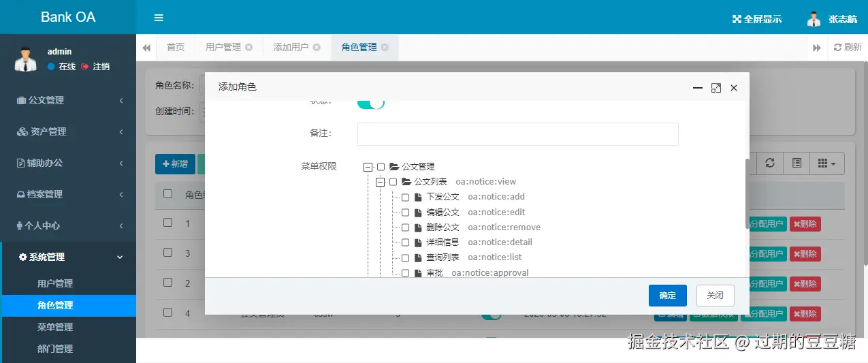Click the 确定 confirm button

coord(668,295)
